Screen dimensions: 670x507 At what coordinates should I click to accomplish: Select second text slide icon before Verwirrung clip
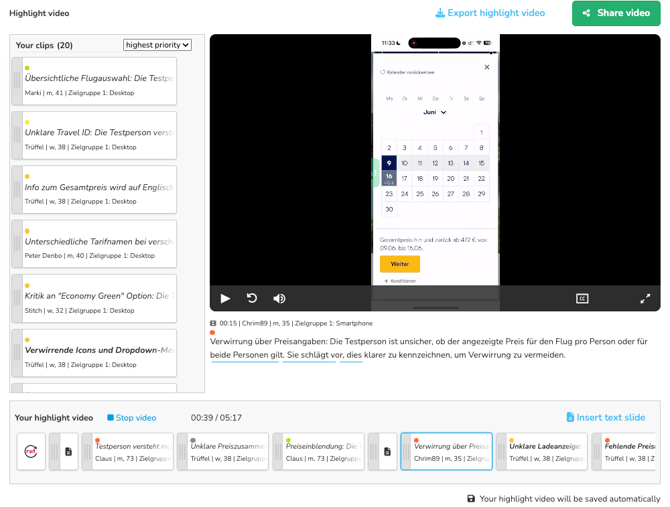tap(387, 451)
